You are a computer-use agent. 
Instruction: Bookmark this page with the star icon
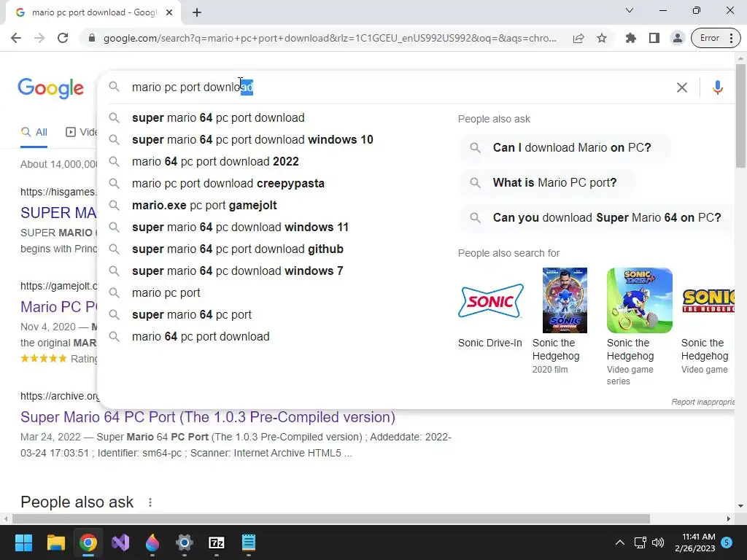coord(602,38)
